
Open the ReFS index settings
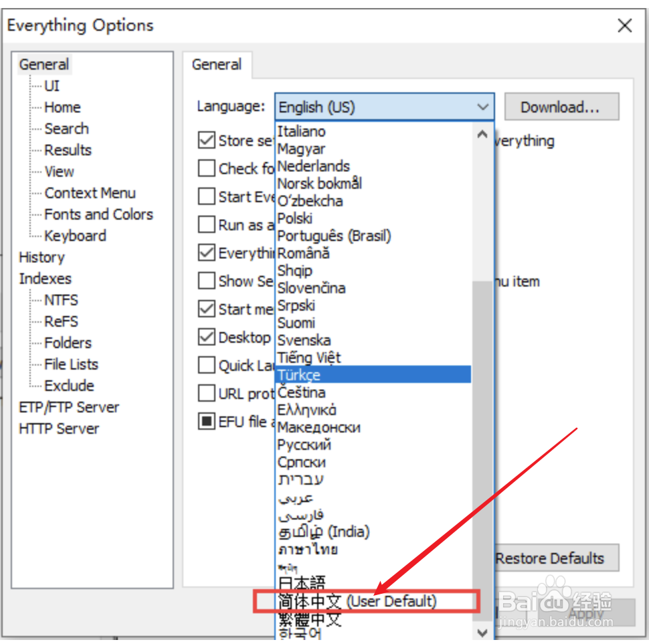tap(62, 321)
